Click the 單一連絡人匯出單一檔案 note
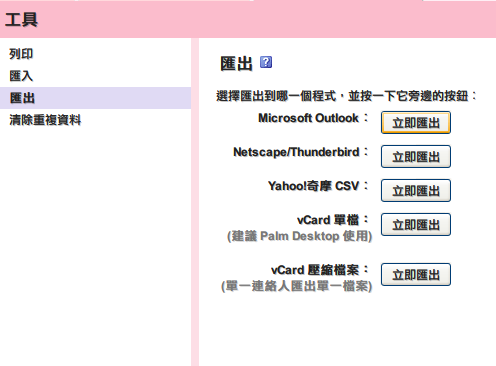 tap(296, 286)
